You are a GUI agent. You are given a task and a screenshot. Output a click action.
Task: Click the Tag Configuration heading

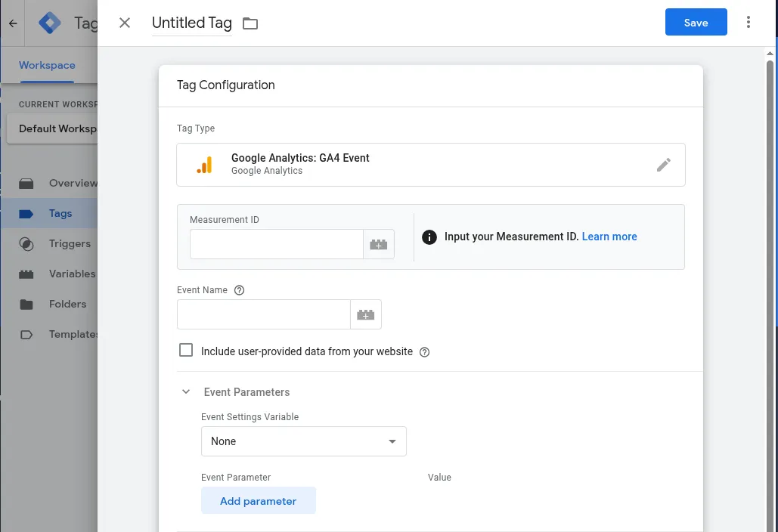click(x=226, y=85)
